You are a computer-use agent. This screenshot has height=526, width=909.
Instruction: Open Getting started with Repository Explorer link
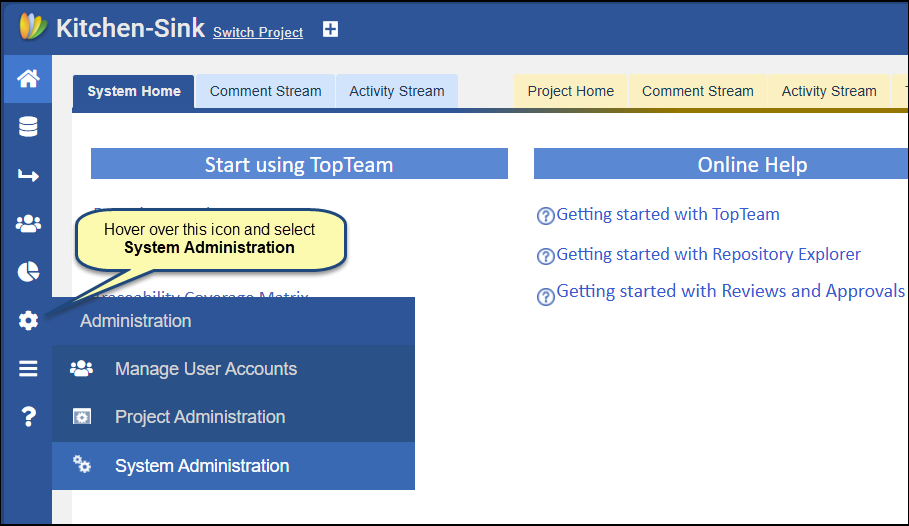coord(708,255)
